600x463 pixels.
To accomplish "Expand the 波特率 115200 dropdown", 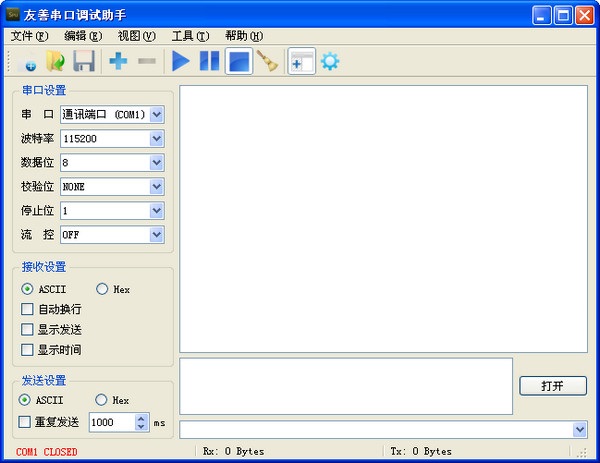I will pyautogui.click(x=156, y=139).
